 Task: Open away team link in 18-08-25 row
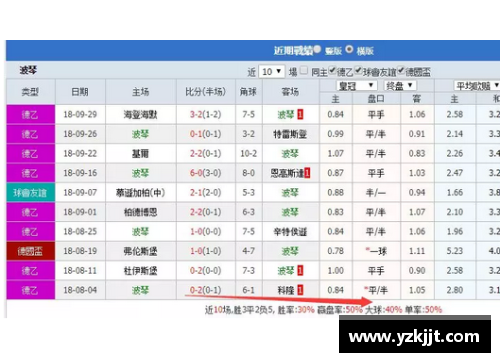[x=290, y=232]
